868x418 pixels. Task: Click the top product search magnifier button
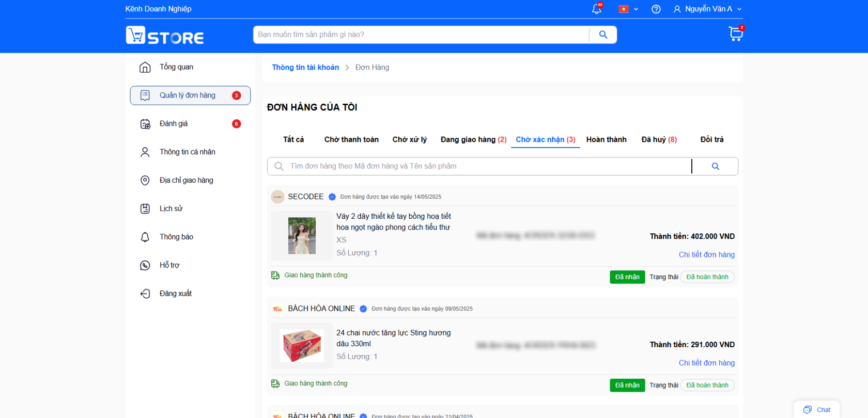(603, 35)
